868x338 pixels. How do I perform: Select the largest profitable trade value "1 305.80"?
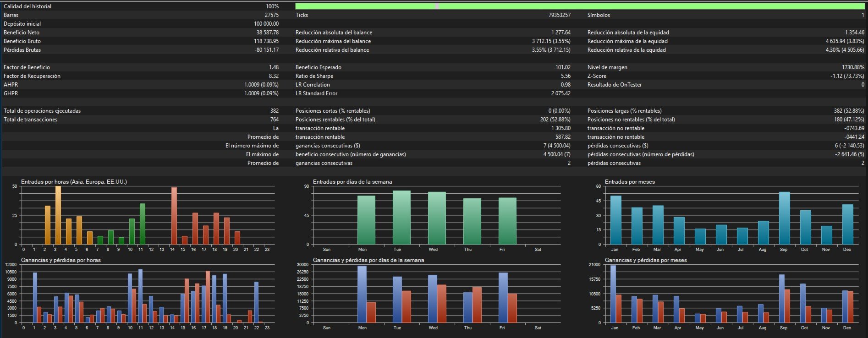tap(561, 128)
